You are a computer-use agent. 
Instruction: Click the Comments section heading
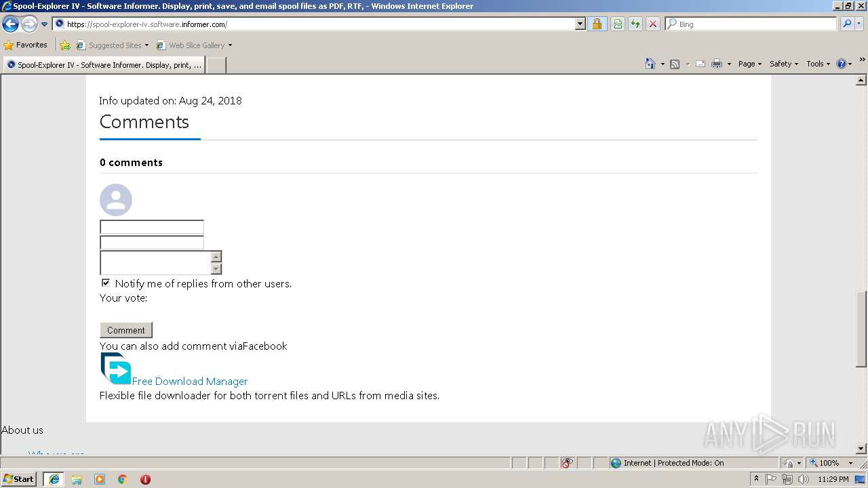click(144, 122)
